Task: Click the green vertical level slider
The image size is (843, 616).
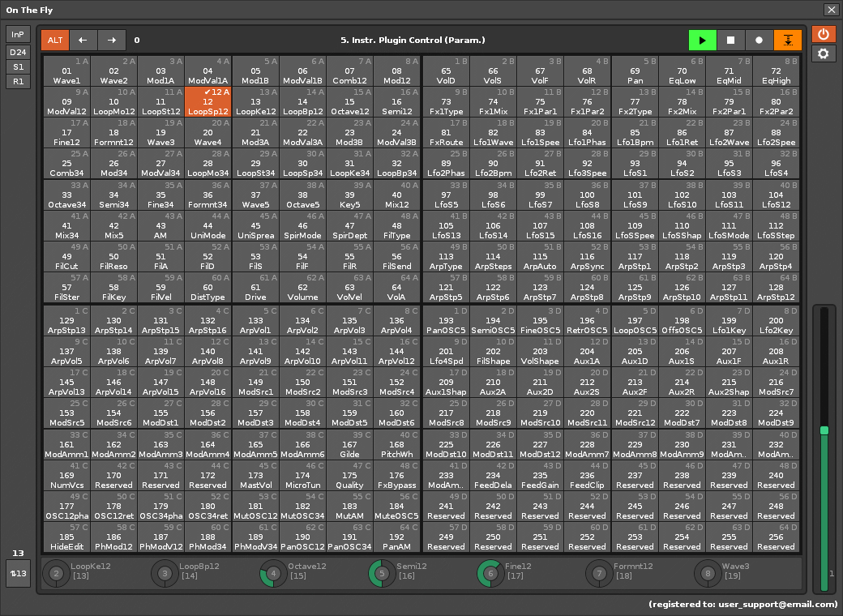Action: [x=824, y=430]
